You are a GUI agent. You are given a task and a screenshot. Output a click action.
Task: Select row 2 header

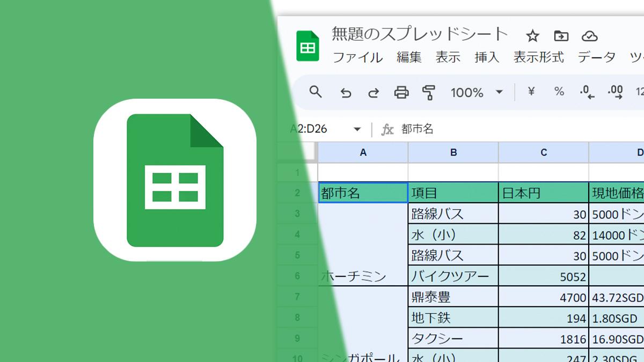297,193
